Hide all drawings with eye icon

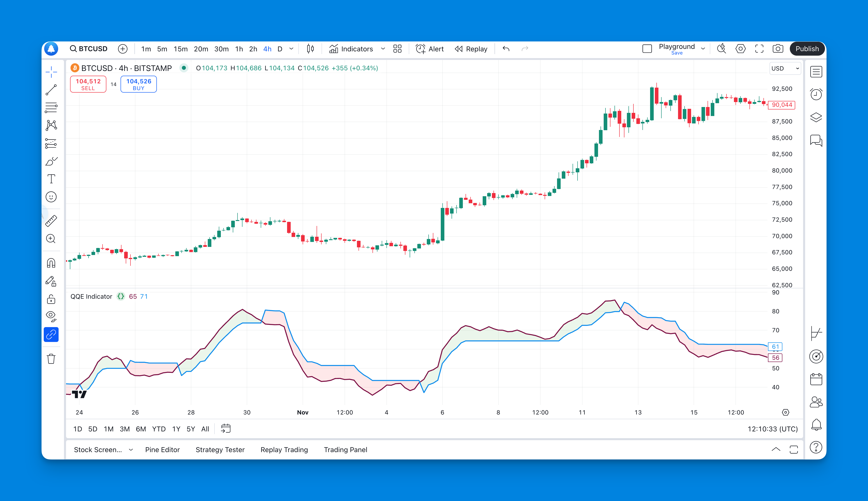pyautogui.click(x=51, y=317)
